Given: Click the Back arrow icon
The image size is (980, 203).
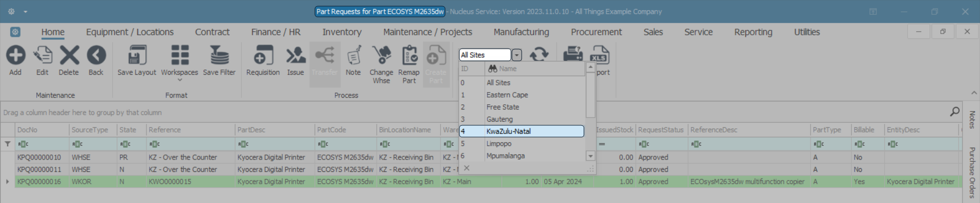Looking at the screenshot, I should (96, 55).
